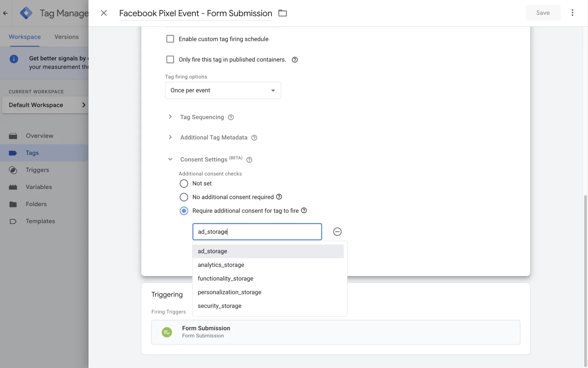The height and width of the screenshot is (368, 588).
Task: Close the tag editor panel
Action: (104, 13)
